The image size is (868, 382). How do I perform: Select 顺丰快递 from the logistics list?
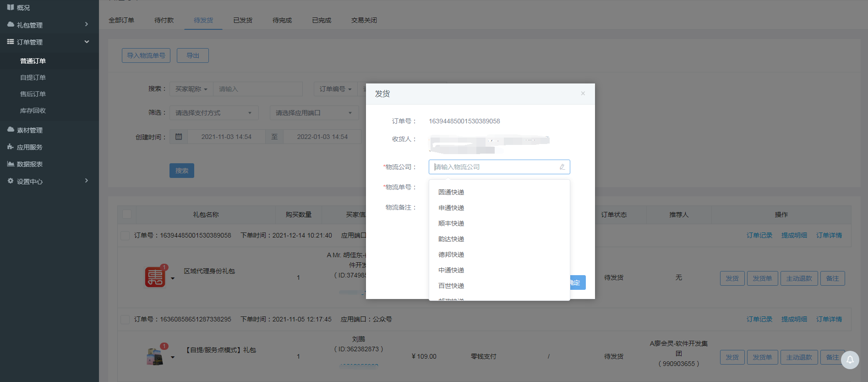coord(451,223)
